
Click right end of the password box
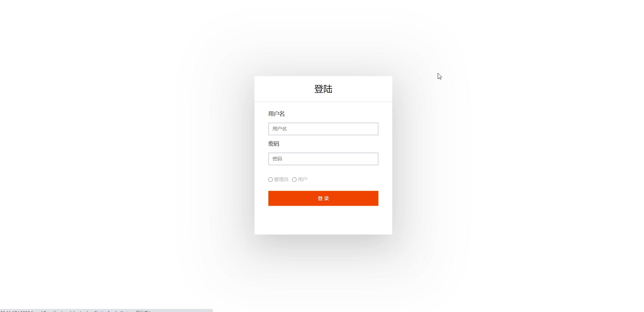(374, 159)
